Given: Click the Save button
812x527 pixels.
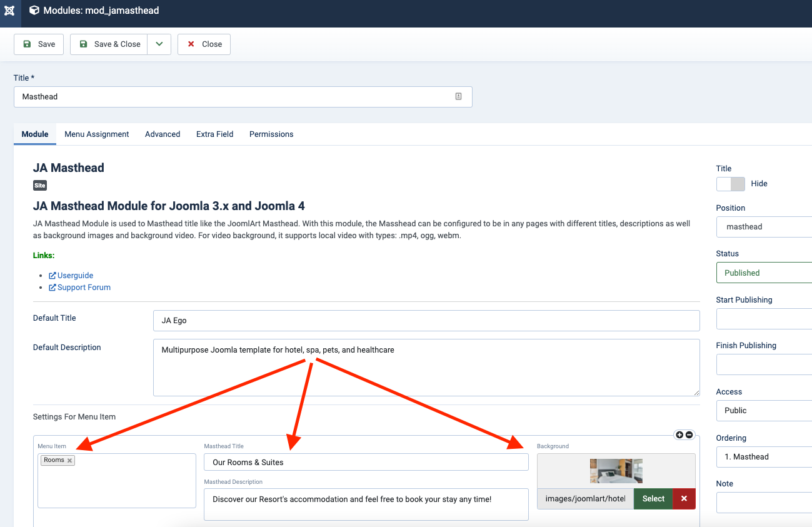Looking at the screenshot, I should (x=39, y=44).
